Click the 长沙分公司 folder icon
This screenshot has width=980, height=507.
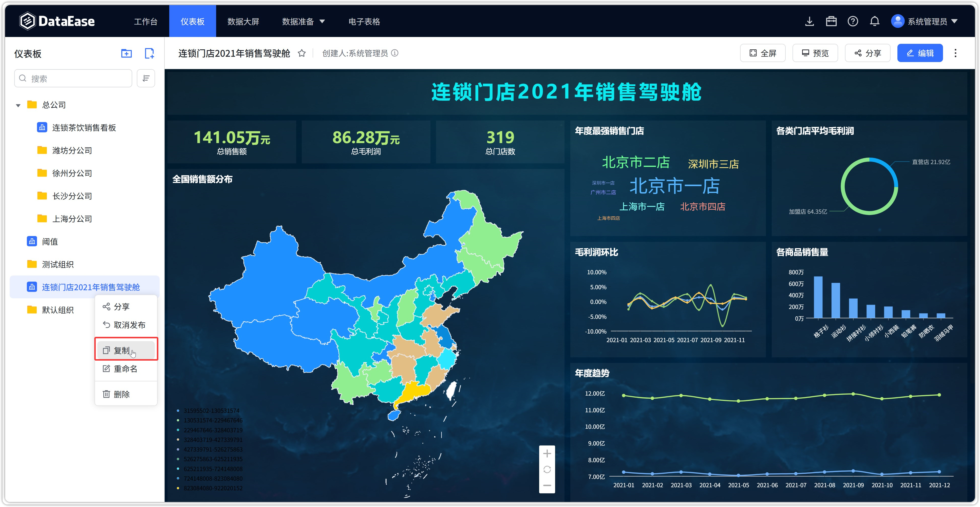point(42,196)
